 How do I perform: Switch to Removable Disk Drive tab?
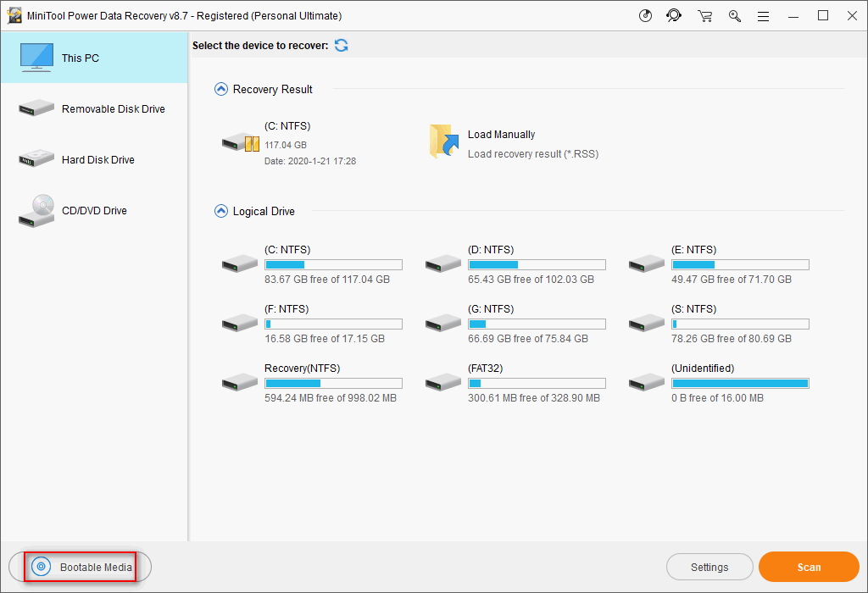[94, 108]
